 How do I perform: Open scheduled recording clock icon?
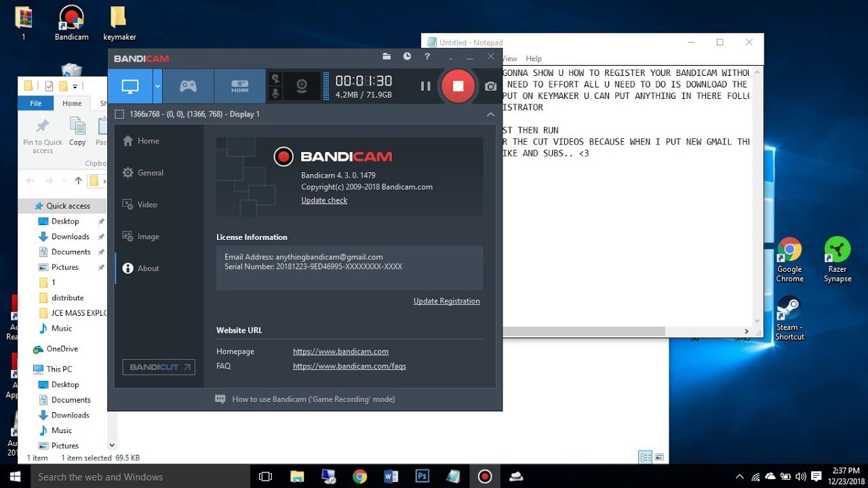(x=407, y=57)
